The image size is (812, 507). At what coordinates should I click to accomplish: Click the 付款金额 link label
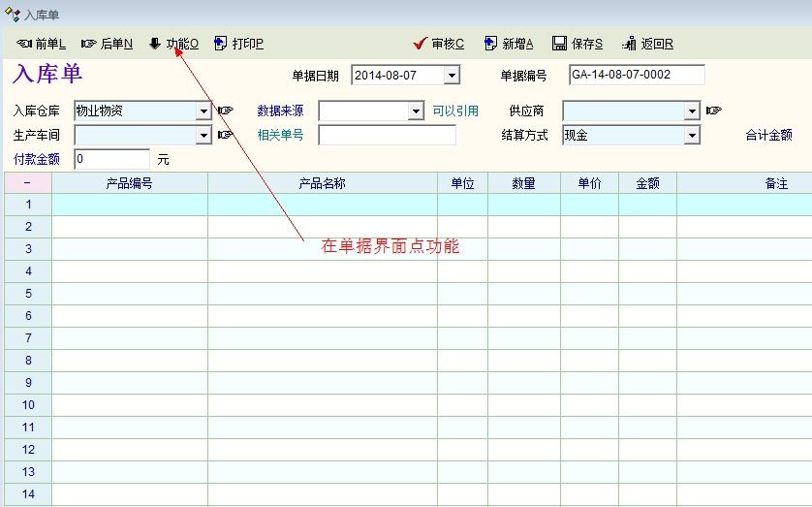pyautogui.click(x=37, y=158)
